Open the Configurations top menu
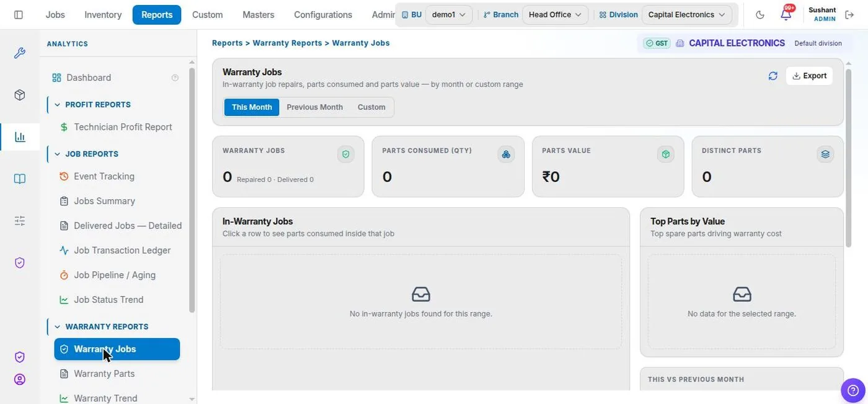This screenshot has height=404, width=868. pyautogui.click(x=323, y=15)
